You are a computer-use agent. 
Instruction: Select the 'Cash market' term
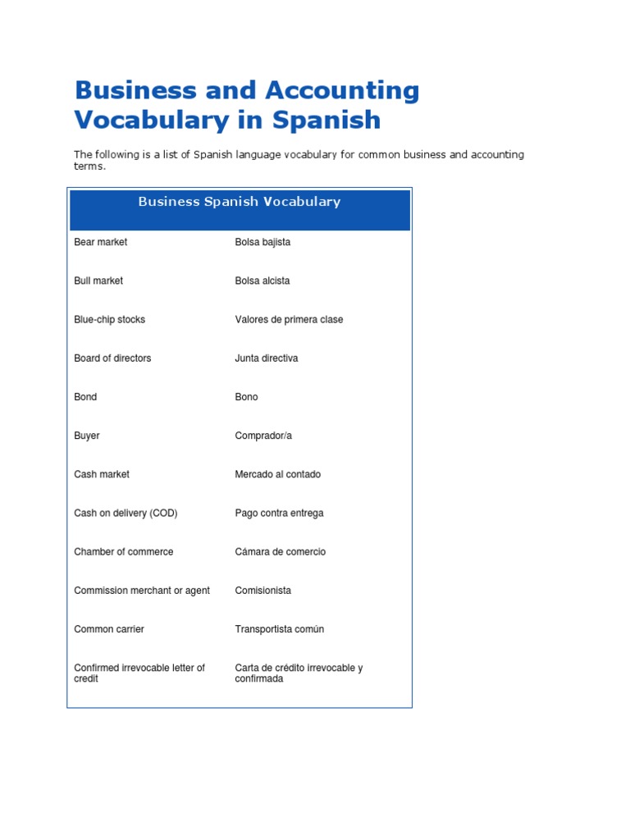point(102,475)
